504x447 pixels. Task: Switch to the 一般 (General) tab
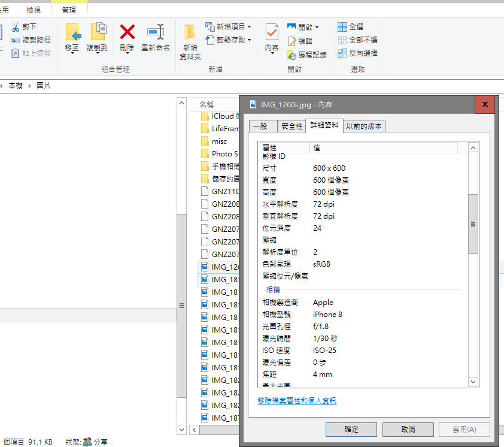(x=259, y=126)
